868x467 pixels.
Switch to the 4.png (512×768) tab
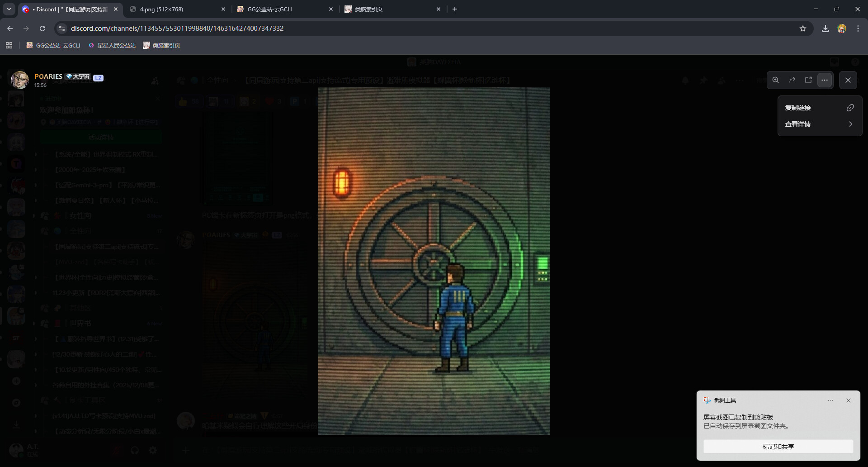tap(178, 9)
